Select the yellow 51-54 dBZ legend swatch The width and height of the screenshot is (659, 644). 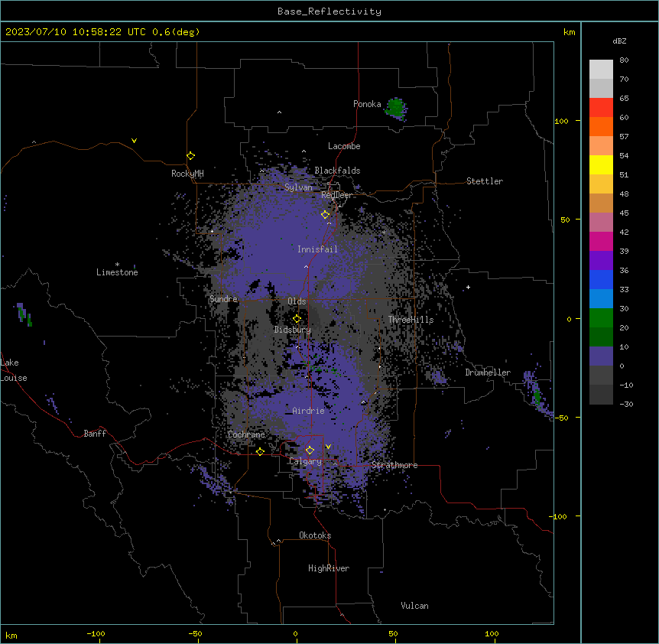point(601,164)
